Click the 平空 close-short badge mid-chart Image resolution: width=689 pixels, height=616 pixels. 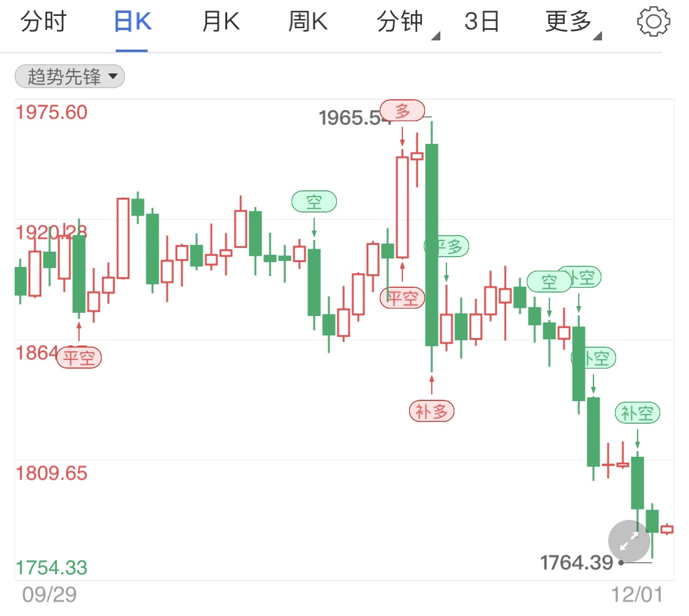(x=402, y=298)
